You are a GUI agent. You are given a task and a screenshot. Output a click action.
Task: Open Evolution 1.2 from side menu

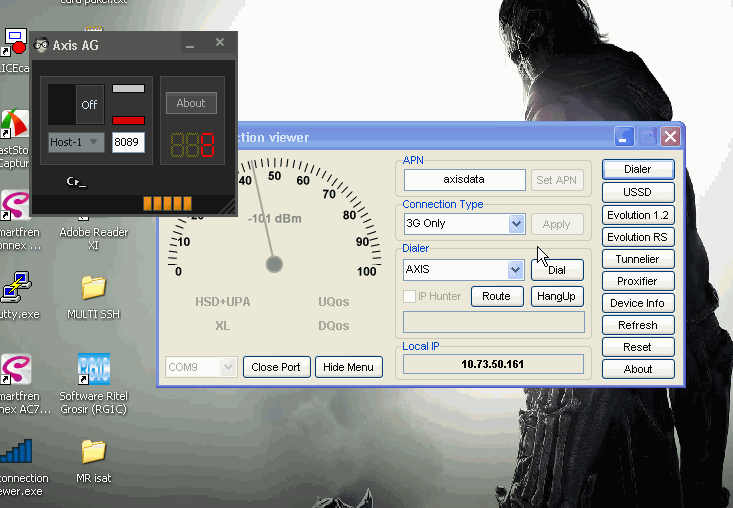(638, 215)
